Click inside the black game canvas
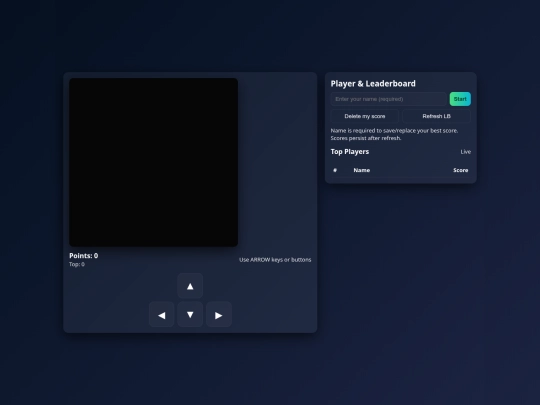Screen dimensions: 540x405 coord(154,162)
